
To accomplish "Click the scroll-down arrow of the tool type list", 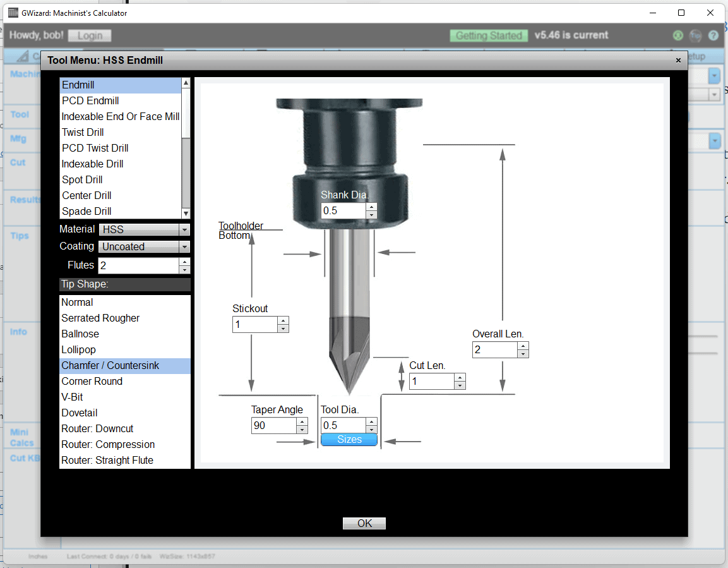I will [x=185, y=213].
